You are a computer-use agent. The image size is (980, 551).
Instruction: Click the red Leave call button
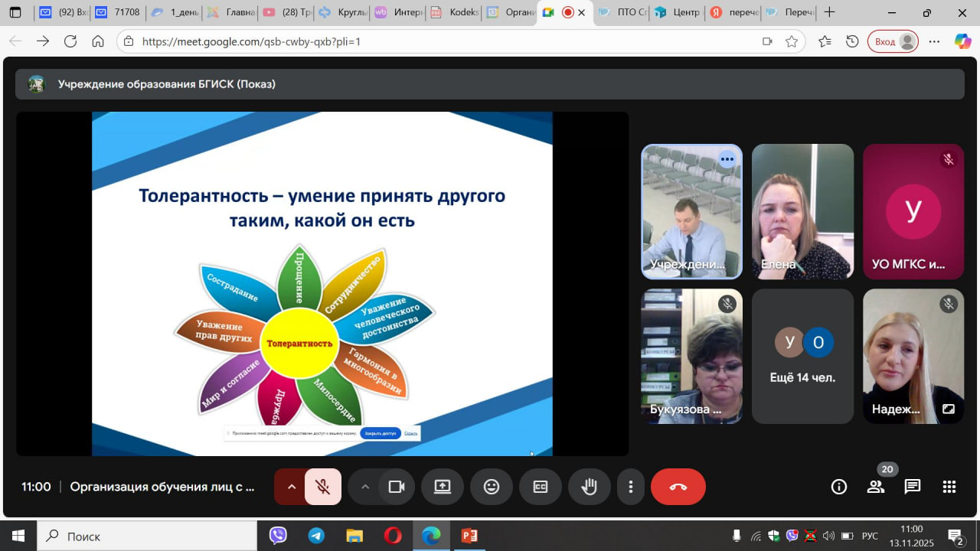pyautogui.click(x=678, y=487)
